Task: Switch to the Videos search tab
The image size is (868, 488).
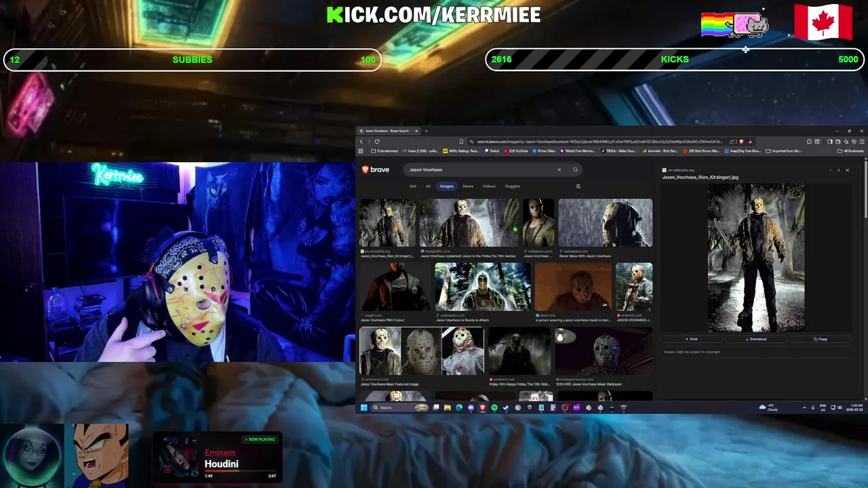Action: (489, 186)
